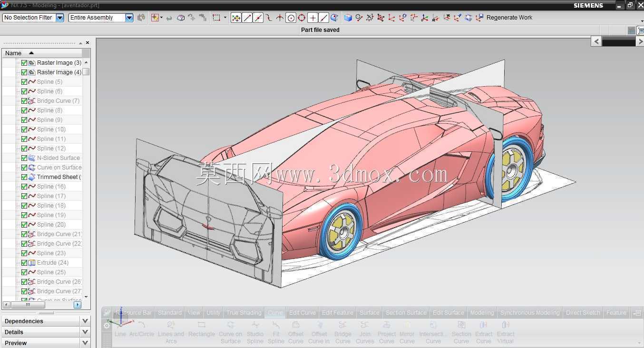644x348 pixels.
Task: Click the navigator horizontal scrollbar thumb
Action: [28, 305]
